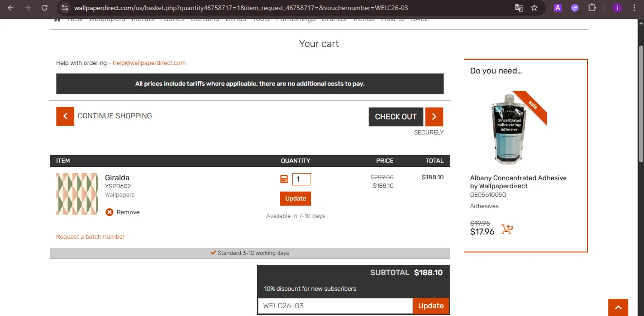Click the '$17.96' sale price
This screenshot has width=644, height=316.
pyautogui.click(x=482, y=232)
